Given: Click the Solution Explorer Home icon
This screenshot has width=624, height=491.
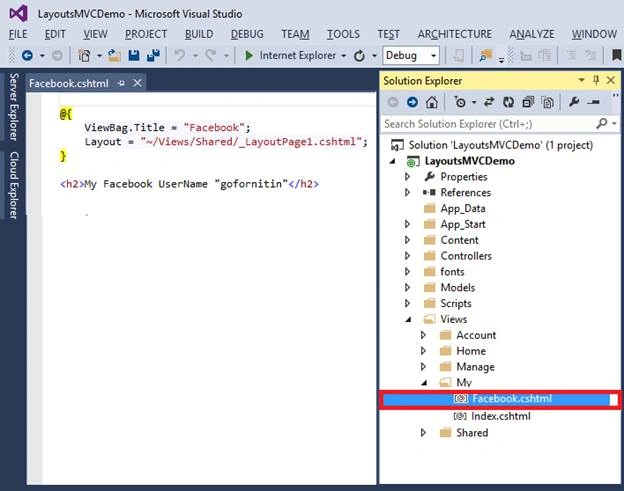Looking at the screenshot, I should point(432,102).
